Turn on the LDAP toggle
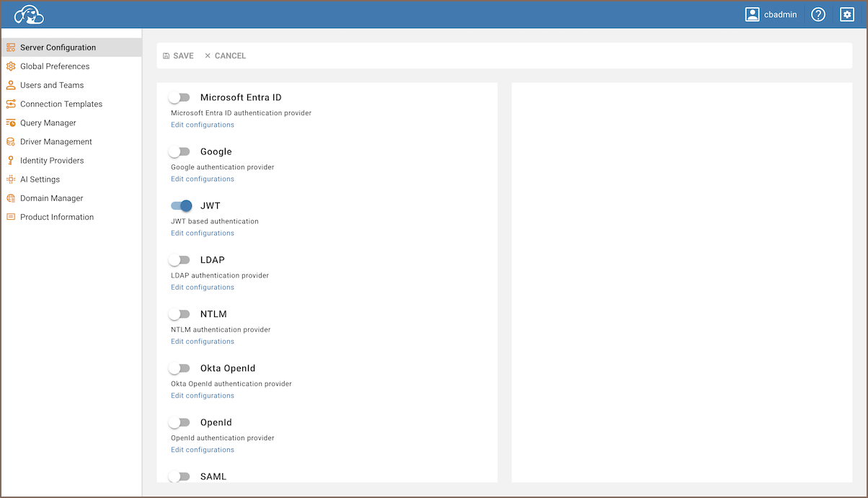 coord(180,259)
